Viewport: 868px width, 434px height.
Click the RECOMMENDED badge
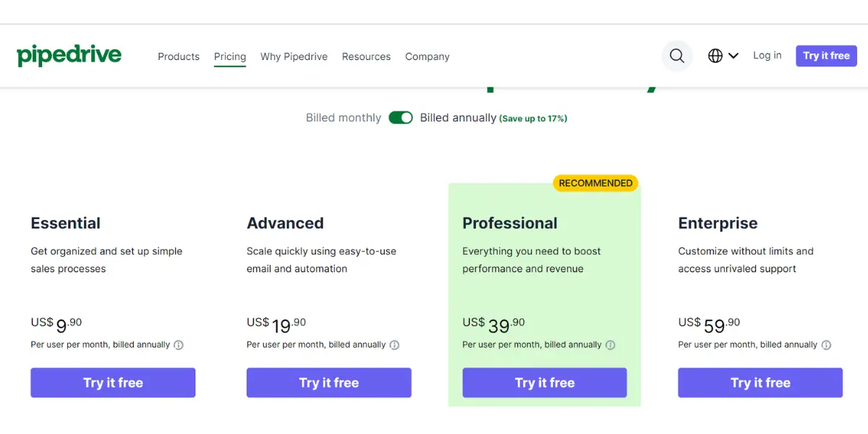click(x=596, y=183)
